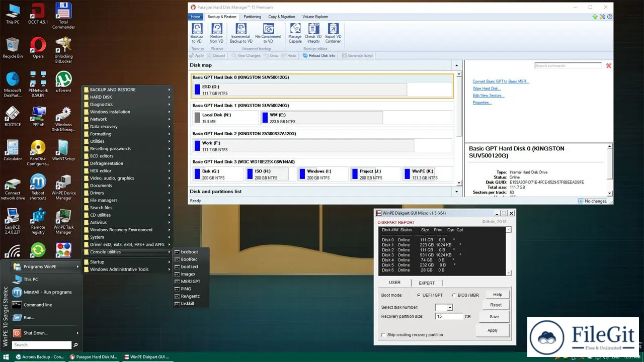Select ESD (D:) partition in disk map
The height and width of the screenshot is (362, 644).
[x=300, y=90]
